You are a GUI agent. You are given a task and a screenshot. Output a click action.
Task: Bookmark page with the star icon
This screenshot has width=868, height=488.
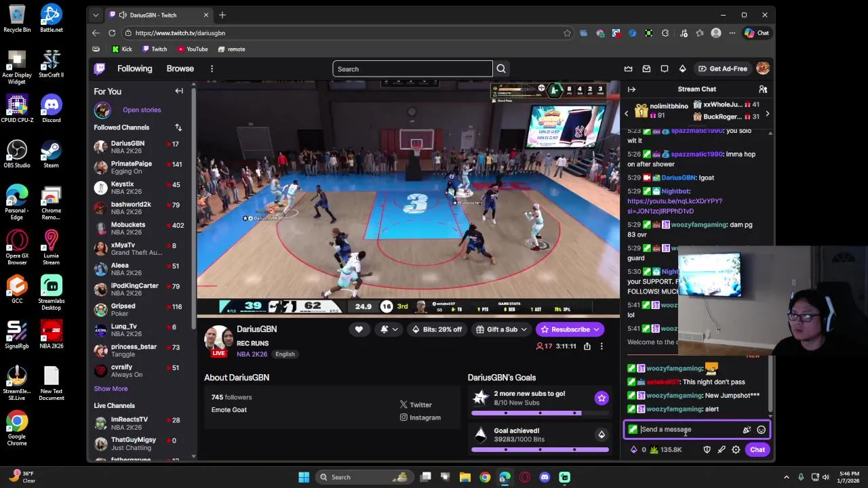tap(567, 33)
